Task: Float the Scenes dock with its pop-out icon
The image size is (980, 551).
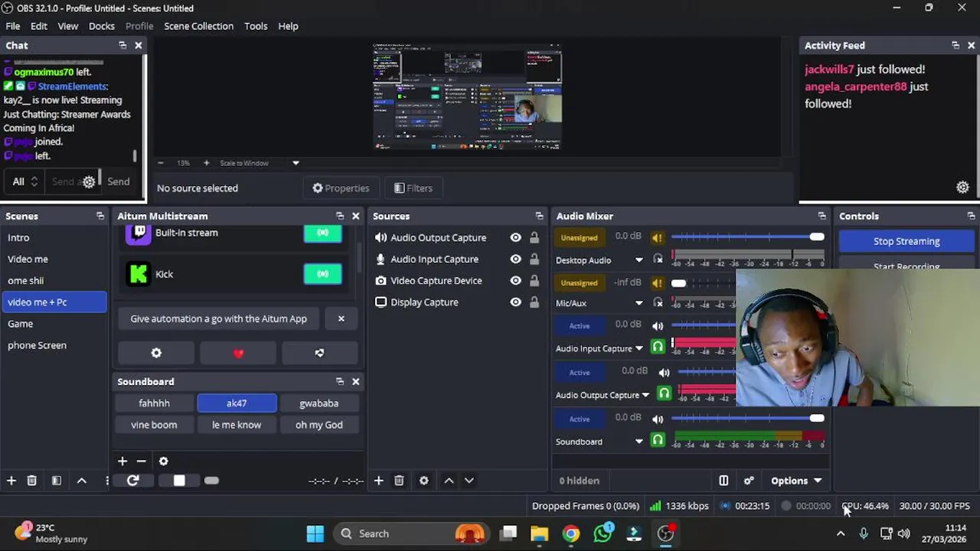Action: coord(100,216)
